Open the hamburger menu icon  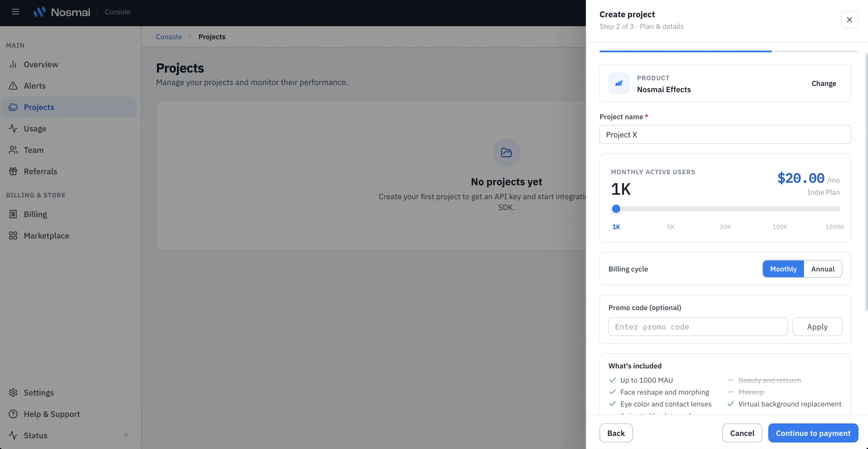pyautogui.click(x=15, y=12)
